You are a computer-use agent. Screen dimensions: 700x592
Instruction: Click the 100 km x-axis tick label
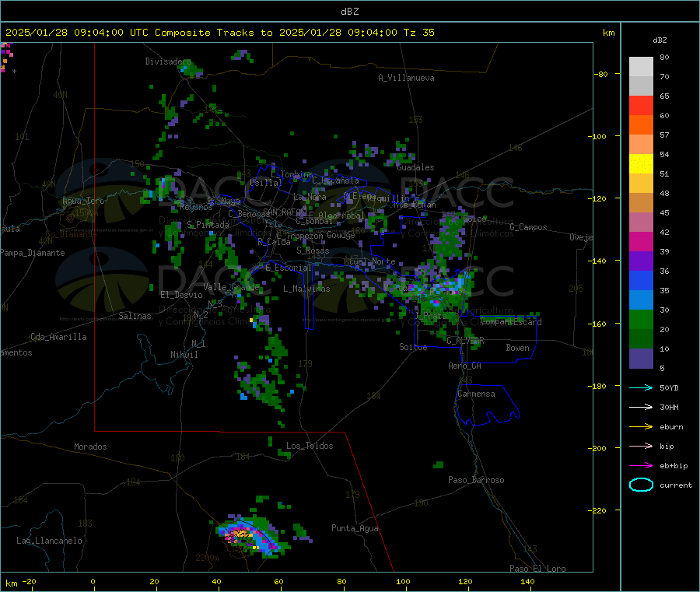coord(403,581)
